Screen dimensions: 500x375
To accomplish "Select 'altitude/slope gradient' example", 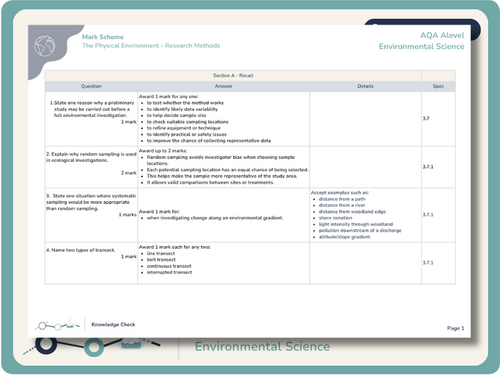I will tap(344, 237).
